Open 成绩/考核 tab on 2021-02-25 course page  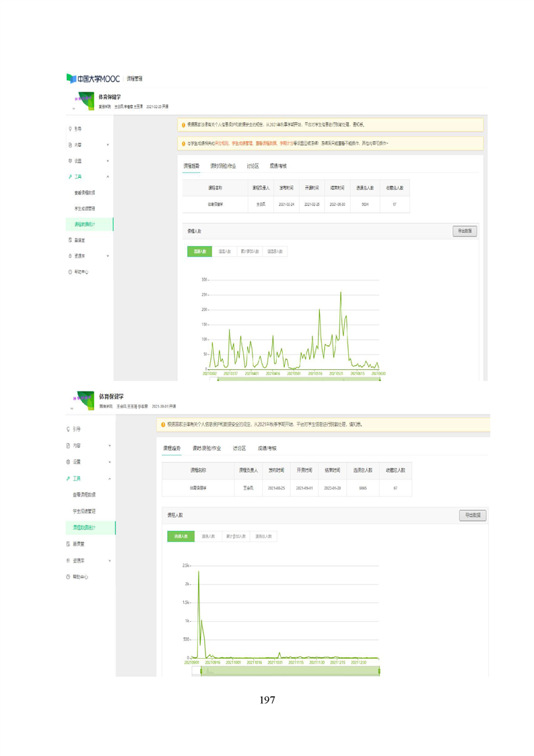pos(278,166)
